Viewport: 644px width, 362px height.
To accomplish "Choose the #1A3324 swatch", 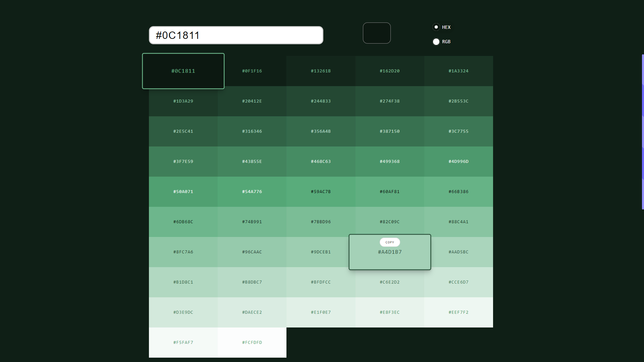I will point(459,71).
